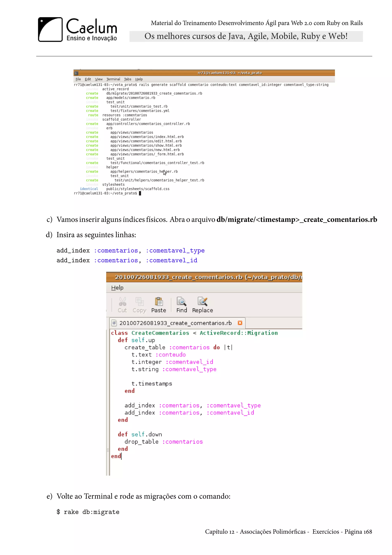Click the 'drop_table :comentarios' line
Viewport: 392px width, 555px height.
[x=164, y=442]
